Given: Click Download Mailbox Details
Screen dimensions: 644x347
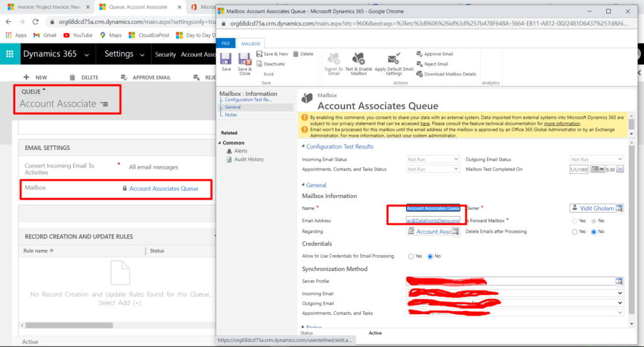Looking at the screenshot, I should [x=446, y=74].
